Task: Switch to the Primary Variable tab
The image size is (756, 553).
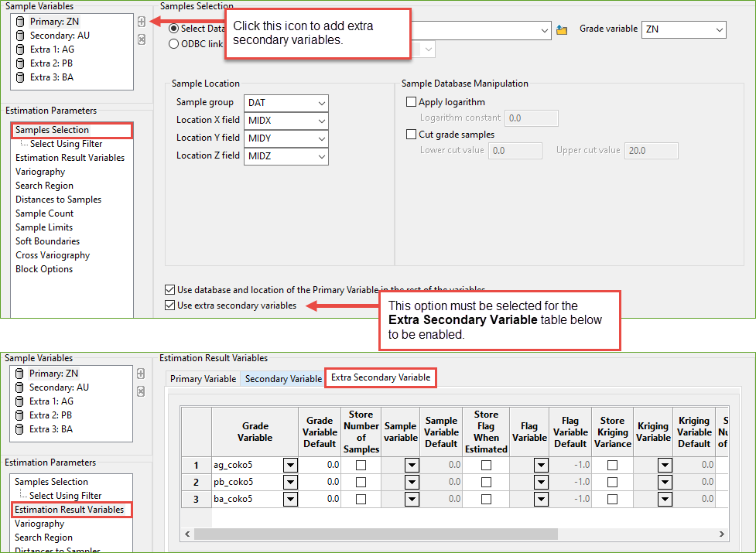Action: pyautogui.click(x=203, y=379)
